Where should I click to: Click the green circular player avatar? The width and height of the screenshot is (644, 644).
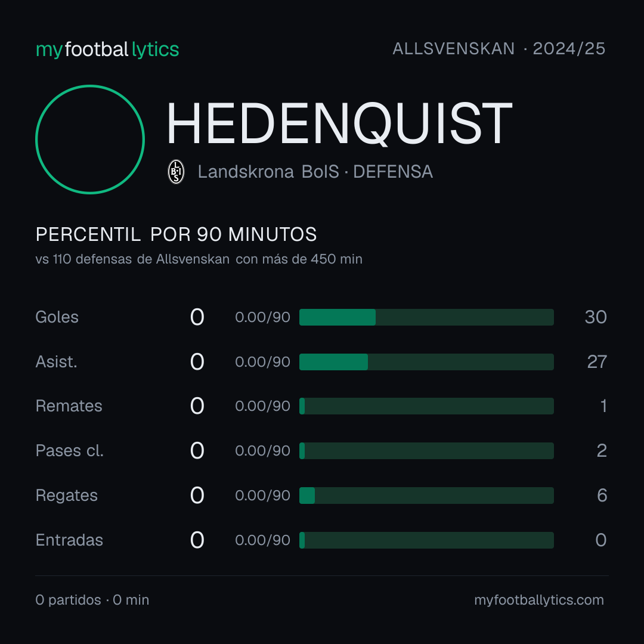(90, 139)
